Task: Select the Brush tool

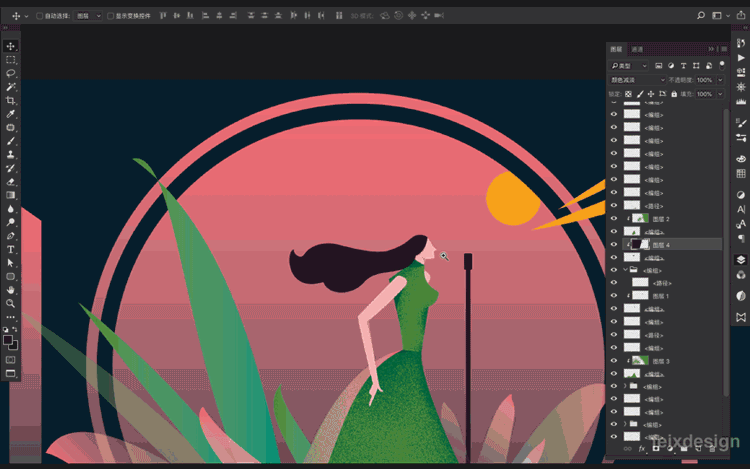Action: point(11,141)
